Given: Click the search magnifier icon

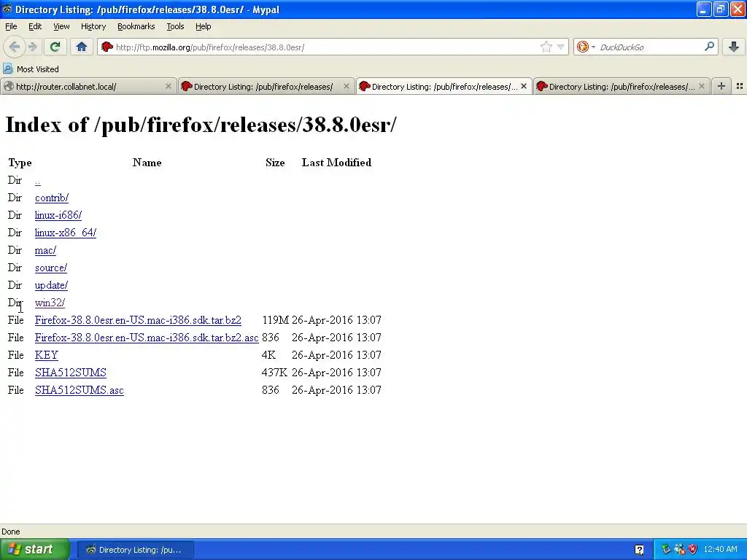Looking at the screenshot, I should (709, 47).
